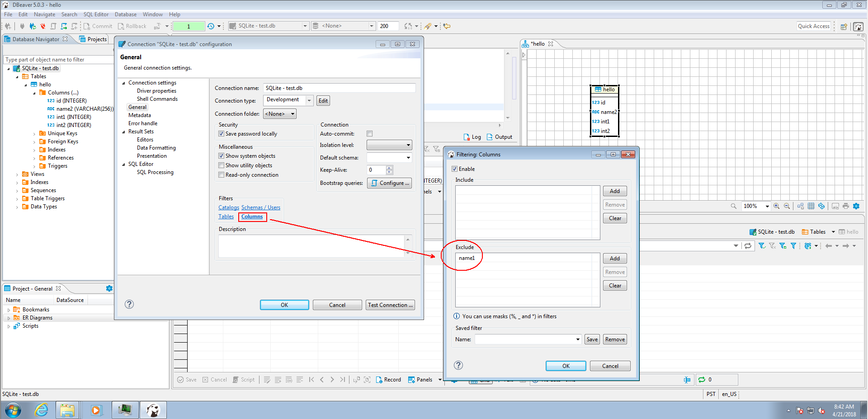
Task: Enable Show utility objects checkbox
Action: coord(221,165)
